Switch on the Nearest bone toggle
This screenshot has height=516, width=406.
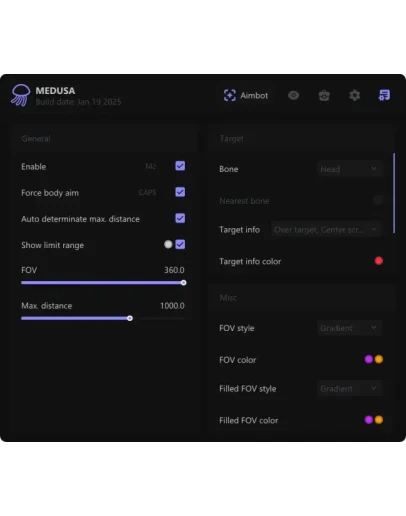tap(378, 200)
